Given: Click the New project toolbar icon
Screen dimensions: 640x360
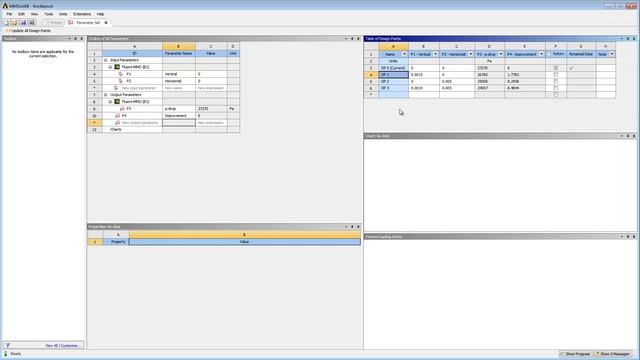Looking at the screenshot, I should (7, 22).
